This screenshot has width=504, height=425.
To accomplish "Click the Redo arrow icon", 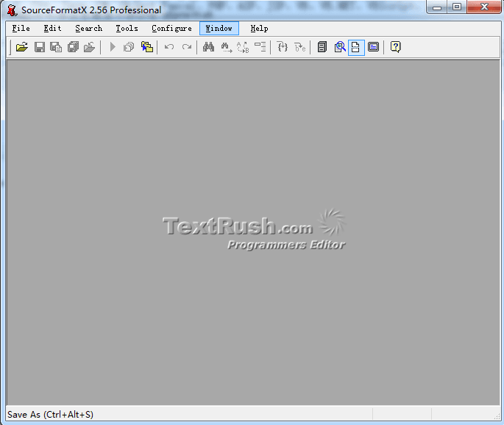I will 187,47.
